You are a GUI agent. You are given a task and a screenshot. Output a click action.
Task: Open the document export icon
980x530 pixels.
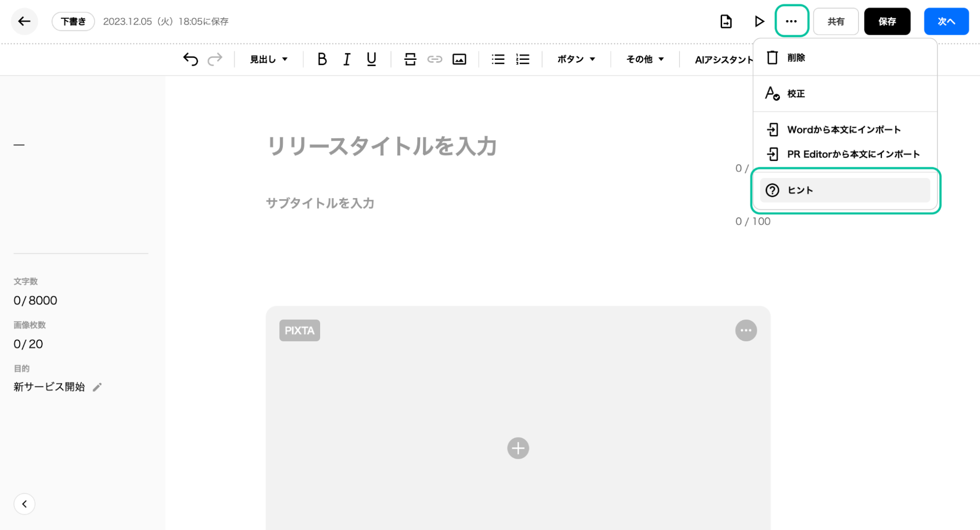[x=726, y=22]
